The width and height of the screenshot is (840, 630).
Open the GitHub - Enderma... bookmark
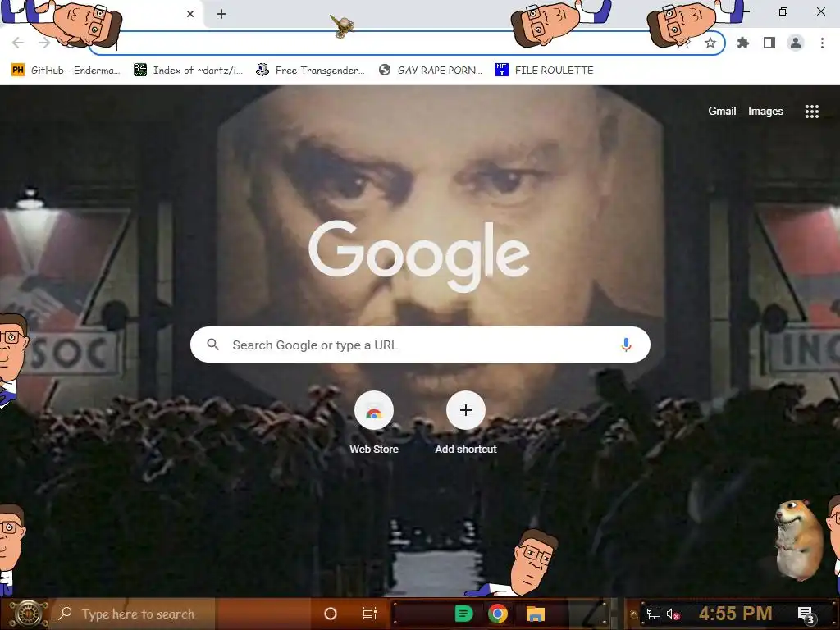[66, 71]
